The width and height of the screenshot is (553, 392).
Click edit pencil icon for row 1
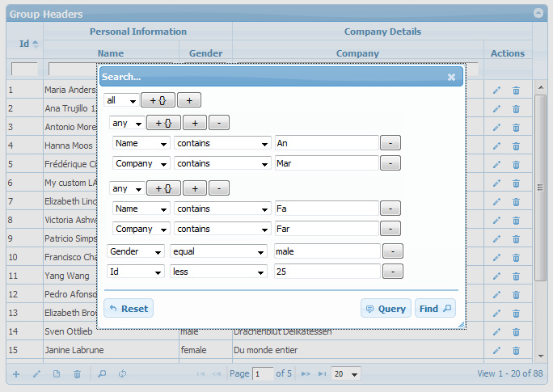[496, 90]
